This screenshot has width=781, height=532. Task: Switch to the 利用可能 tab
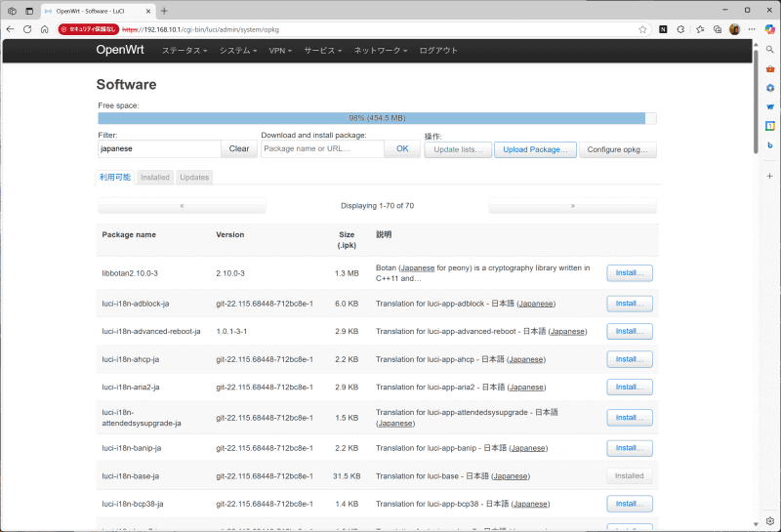[x=115, y=177]
